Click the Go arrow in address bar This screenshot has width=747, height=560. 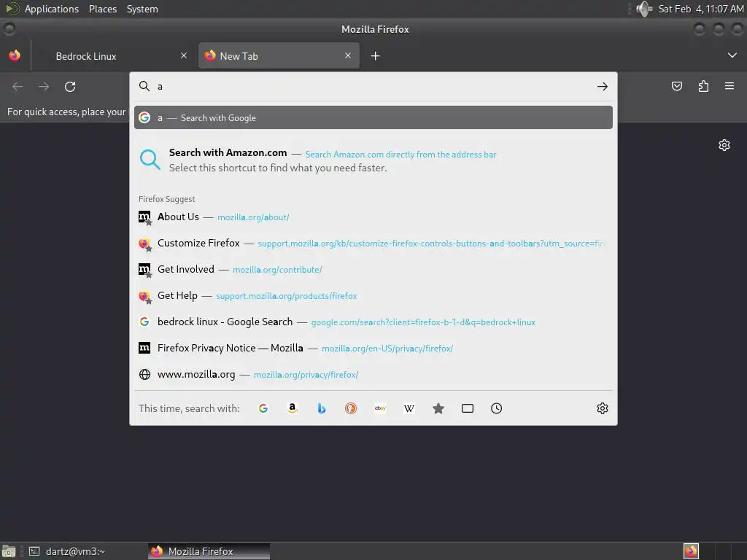tap(602, 87)
